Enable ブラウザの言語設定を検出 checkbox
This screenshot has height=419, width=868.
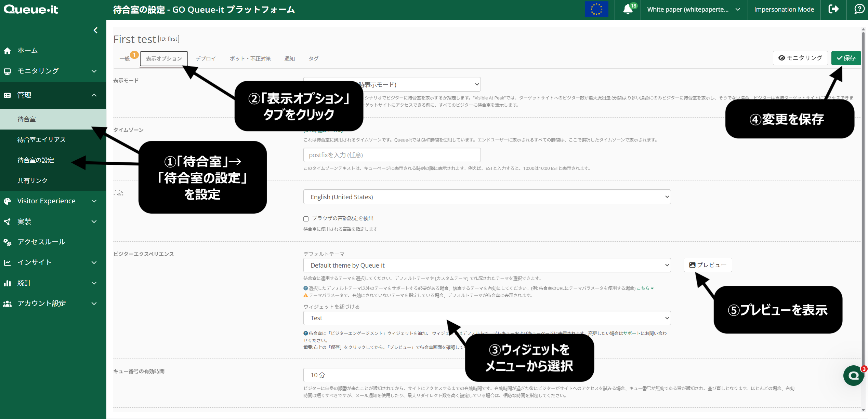point(306,219)
